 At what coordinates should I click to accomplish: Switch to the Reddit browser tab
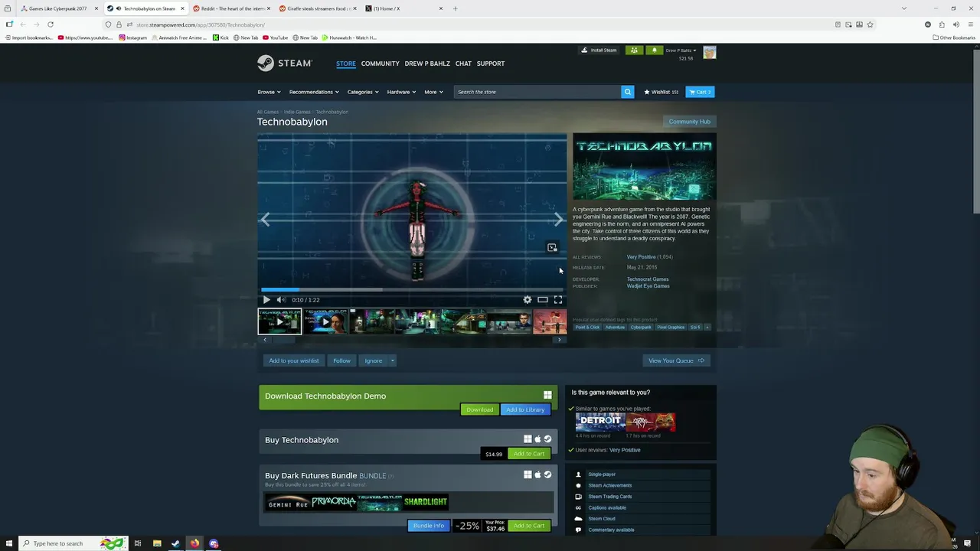231,8
